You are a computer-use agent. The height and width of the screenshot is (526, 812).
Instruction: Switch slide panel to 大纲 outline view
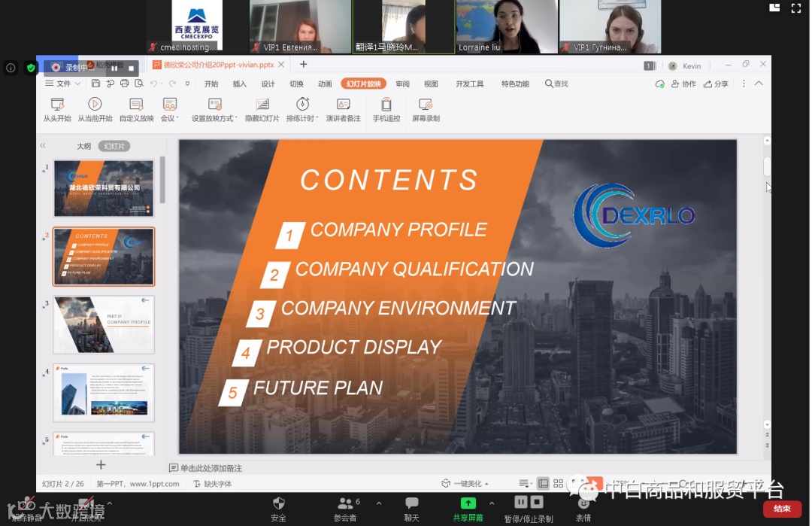84,146
